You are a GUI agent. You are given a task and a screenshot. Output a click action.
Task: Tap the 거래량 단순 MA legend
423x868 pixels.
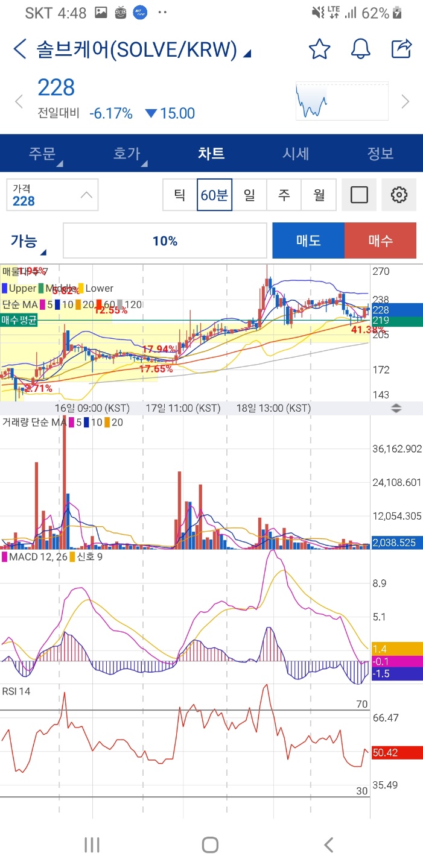pyautogui.click(x=62, y=423)
